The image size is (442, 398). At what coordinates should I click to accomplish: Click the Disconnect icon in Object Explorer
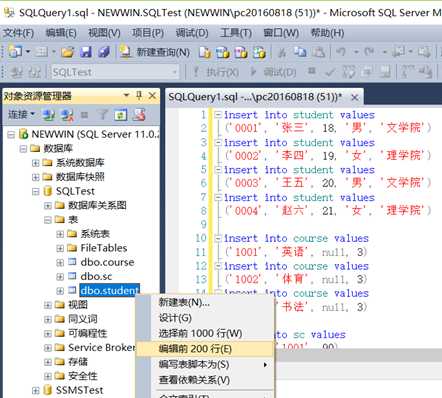(x=67, y=115)
